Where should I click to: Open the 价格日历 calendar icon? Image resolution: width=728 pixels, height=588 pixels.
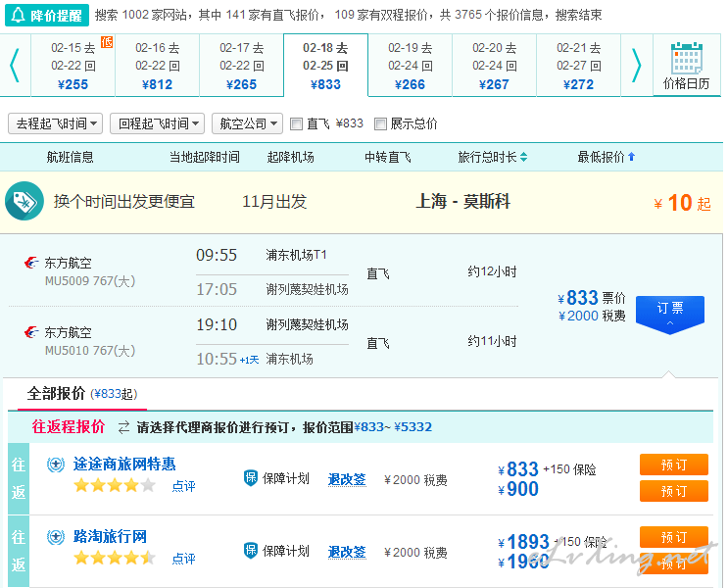click(686, 60)
